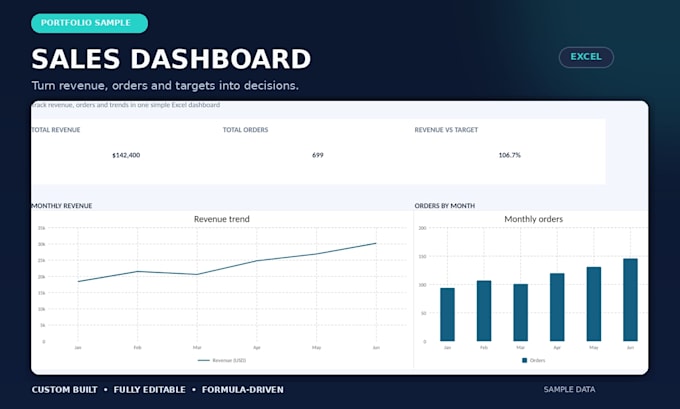Select the FULLY EDITABLE footer text
Viewport: 680px width, 409px height.
(149, 389)
